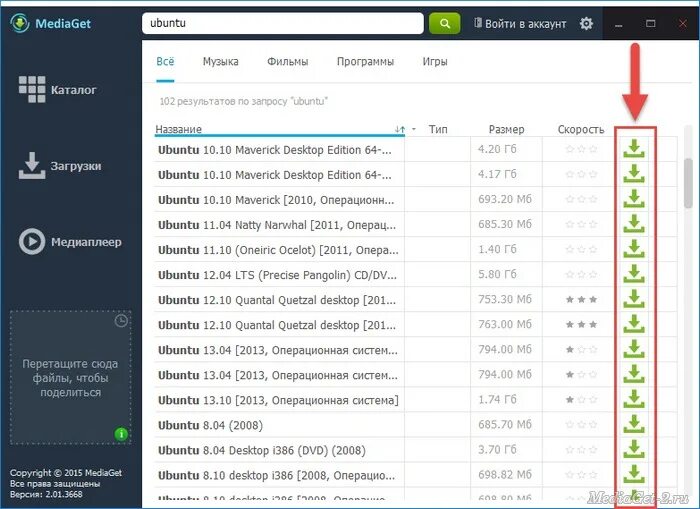The width and height of the screenshot is (700, 509).
Task: Click speed stars for Ubuntu 13.10 row
Action: (x=581, y=399)
